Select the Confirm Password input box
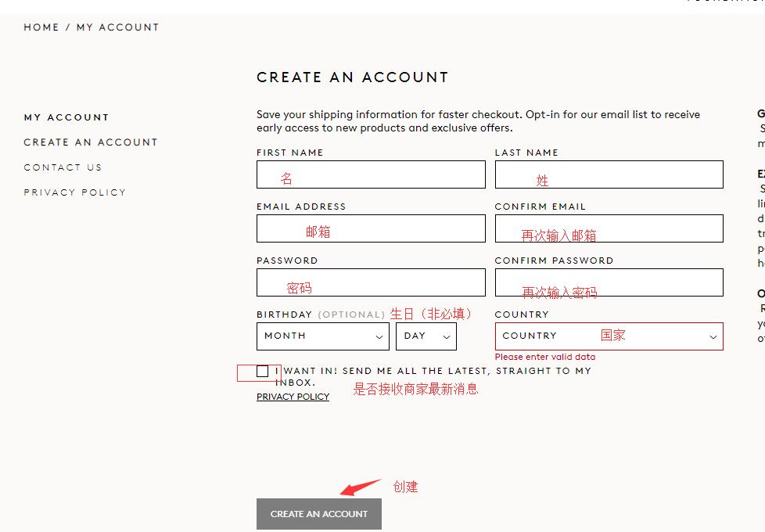Image resolution: width=765 pixels, height=532 pixels. (609, 282)
